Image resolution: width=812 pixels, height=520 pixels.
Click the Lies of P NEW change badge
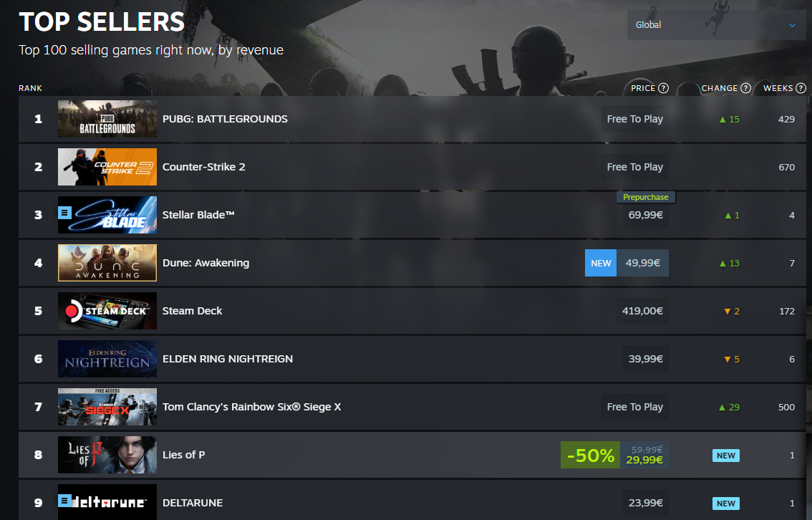(725, 456)
